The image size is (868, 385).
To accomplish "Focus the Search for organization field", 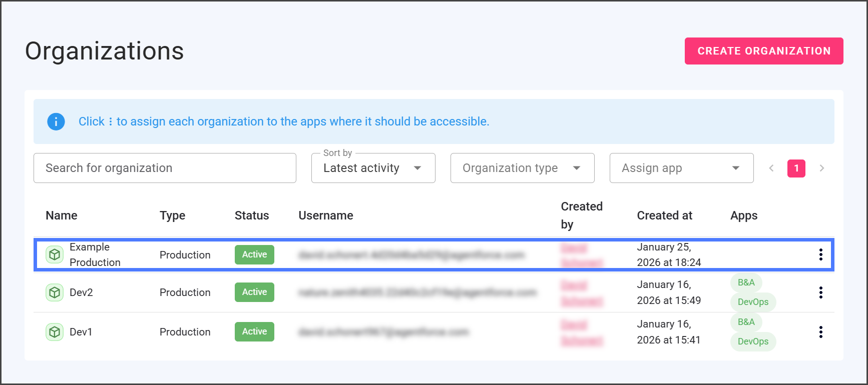I will [165, 168].
